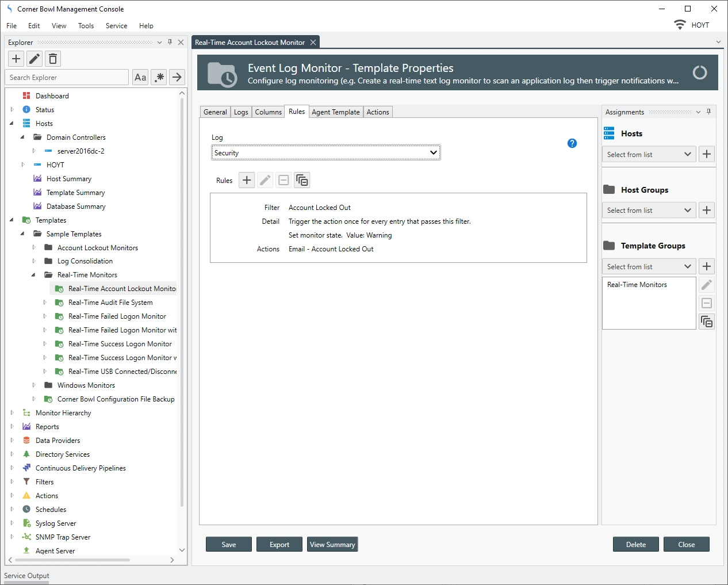Screen dimensions: 728x585
Task: Open the Tools menu
Action: (x=86, y=26)
